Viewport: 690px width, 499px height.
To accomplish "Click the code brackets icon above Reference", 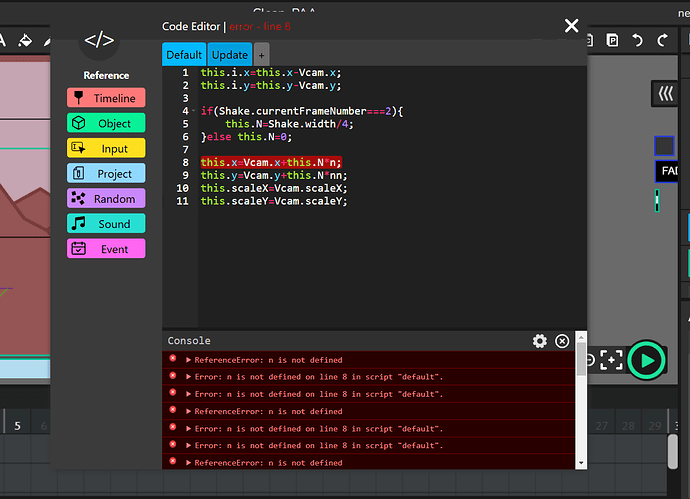I will [99, 40].
